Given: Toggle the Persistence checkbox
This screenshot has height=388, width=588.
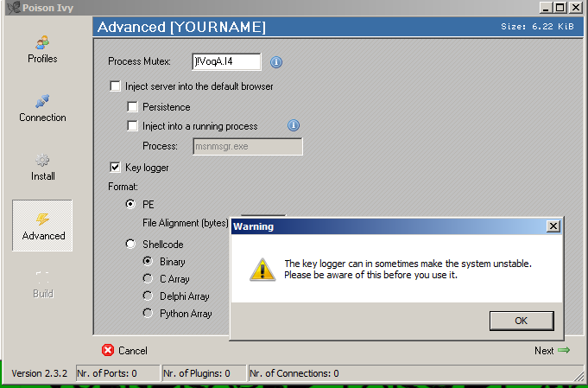Looking at the screenshot, I should (132, 106).
